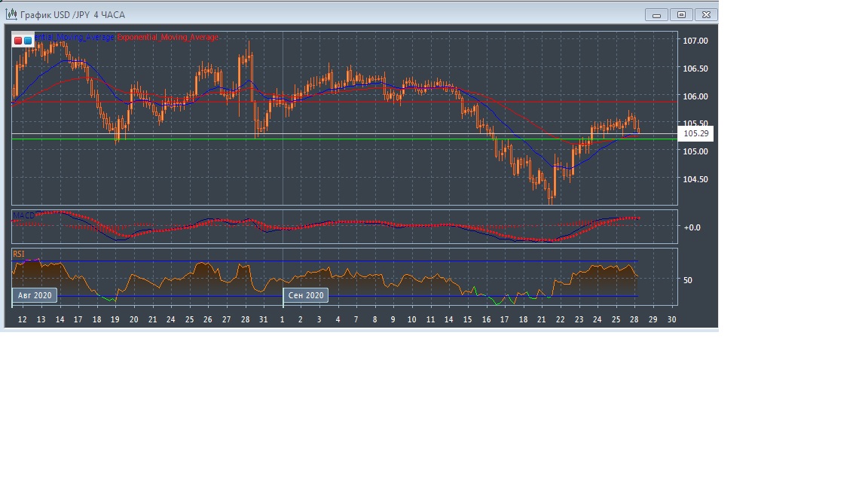Click date 28 on the right of the time axis

coord(634,319)
